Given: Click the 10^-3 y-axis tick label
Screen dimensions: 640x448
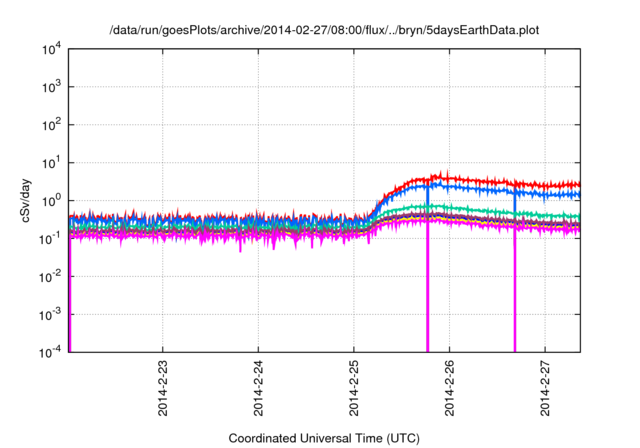Looking at the screenshot, I should pyautogui.click(x=50, y=315).
